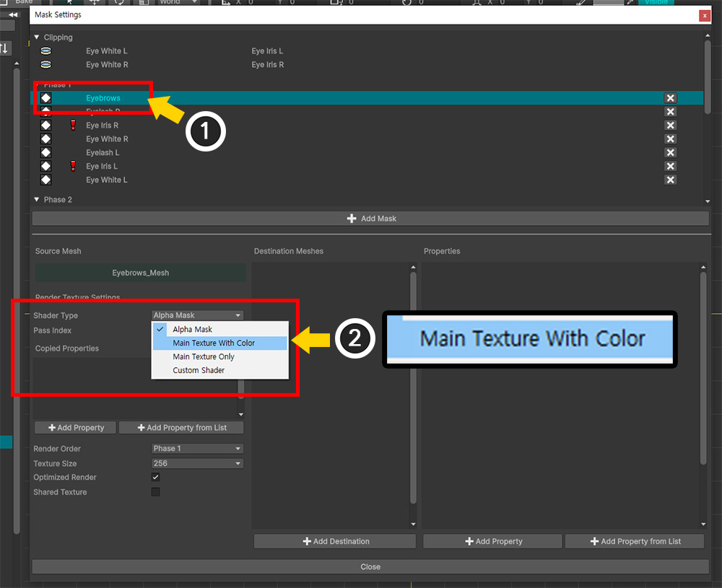Click the Pass Index label
The image size is (722, 588).
click(x=53, y=330)
